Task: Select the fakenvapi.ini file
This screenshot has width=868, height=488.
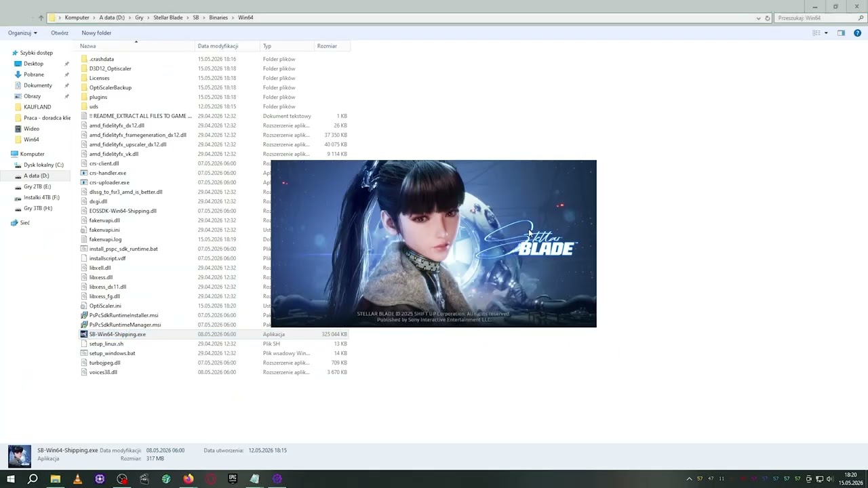Action: coord(104,230)
